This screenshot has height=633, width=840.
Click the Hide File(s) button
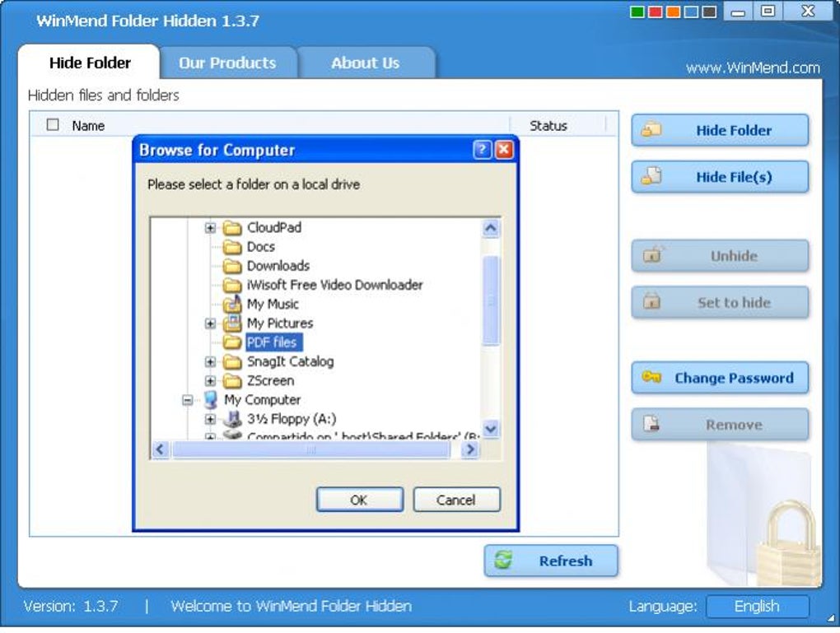pos(720,177)
